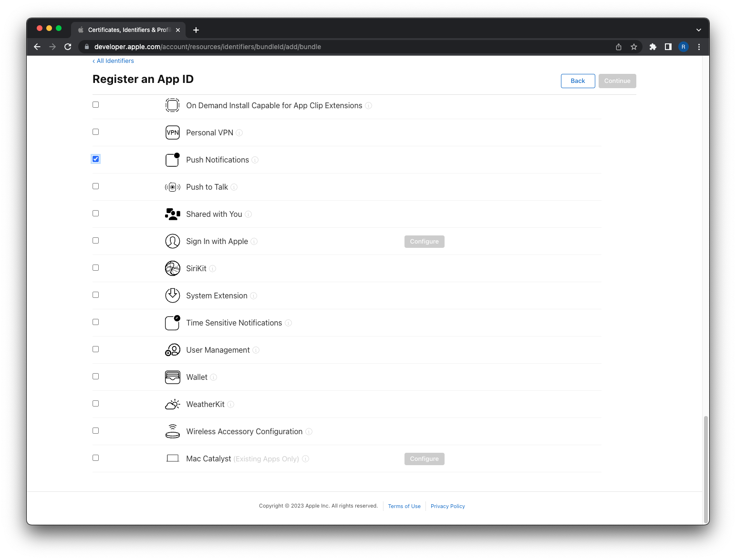
Task: Enable the Time Sensitive Notifications capability
Action: click(95, 322)
